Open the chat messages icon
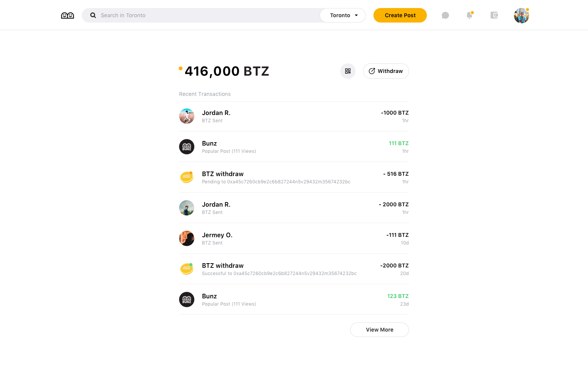 pos(445,15)
